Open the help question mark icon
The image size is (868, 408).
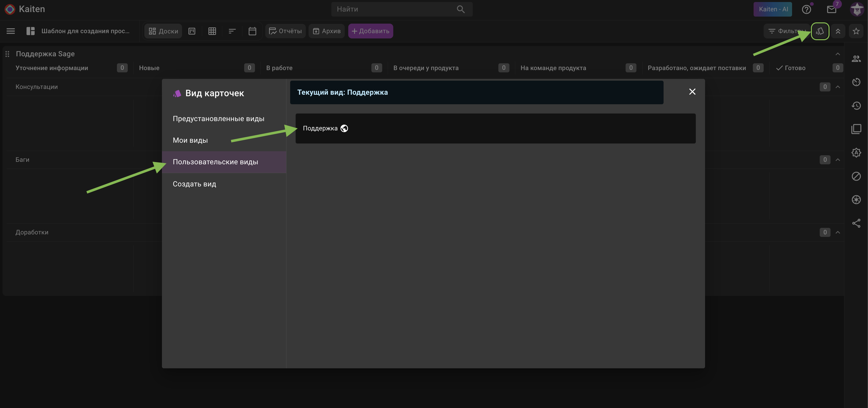806,10
